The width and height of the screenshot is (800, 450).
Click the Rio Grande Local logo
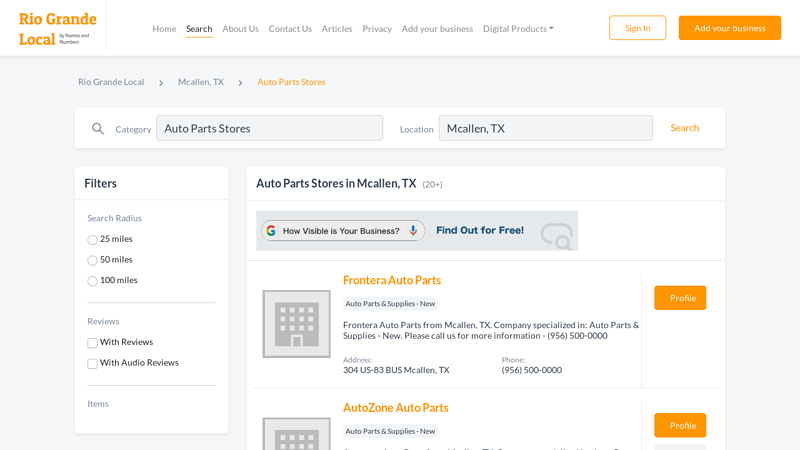click(x=57, y=29)
